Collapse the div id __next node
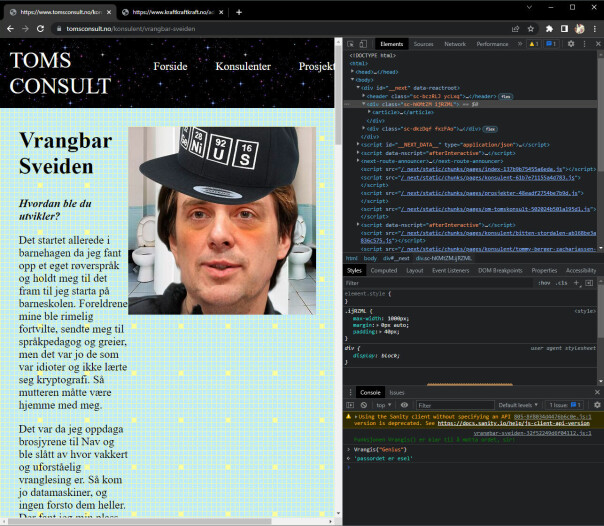The height and width of the screenshot is (526, 604). click(358, 88)
